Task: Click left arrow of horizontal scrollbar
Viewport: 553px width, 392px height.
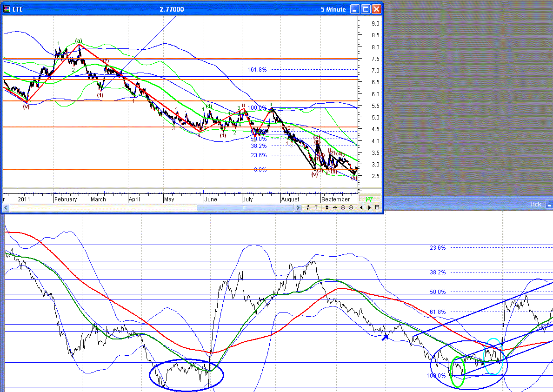Action: 6,208
